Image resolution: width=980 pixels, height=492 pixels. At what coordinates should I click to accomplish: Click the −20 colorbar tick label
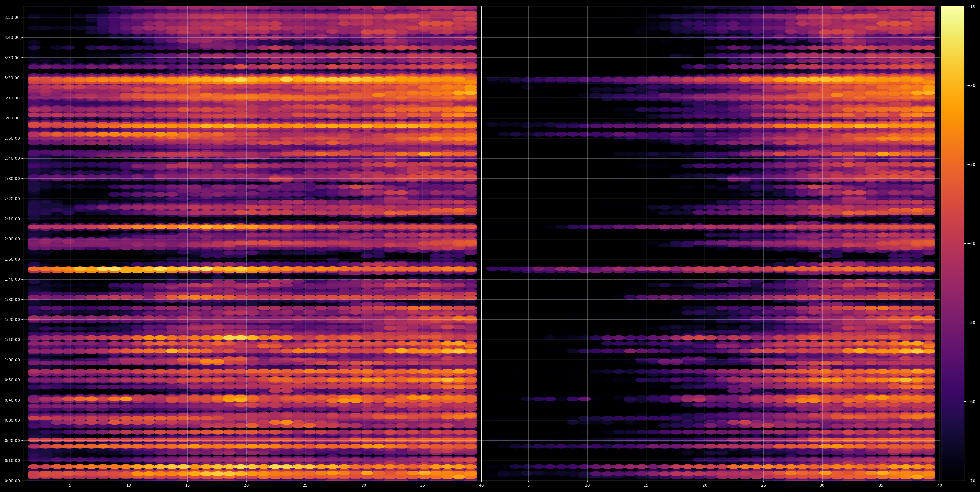point(971,85)
